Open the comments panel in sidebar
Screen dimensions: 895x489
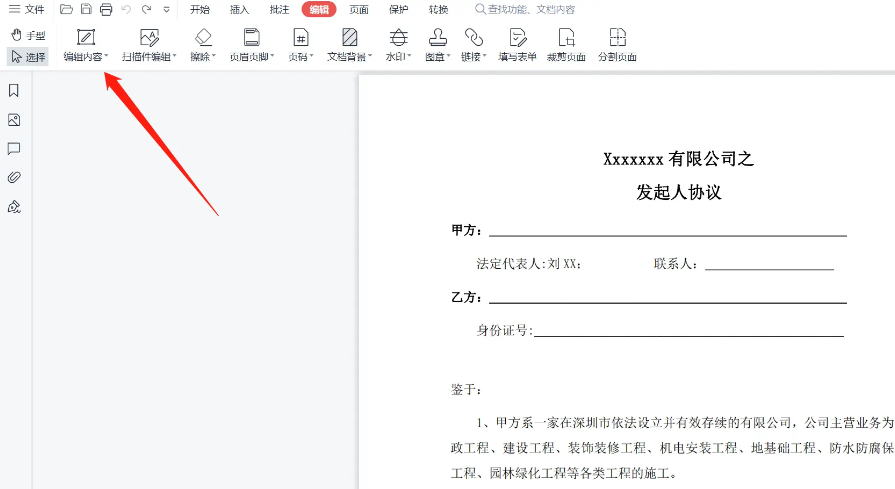coord(14,149)
